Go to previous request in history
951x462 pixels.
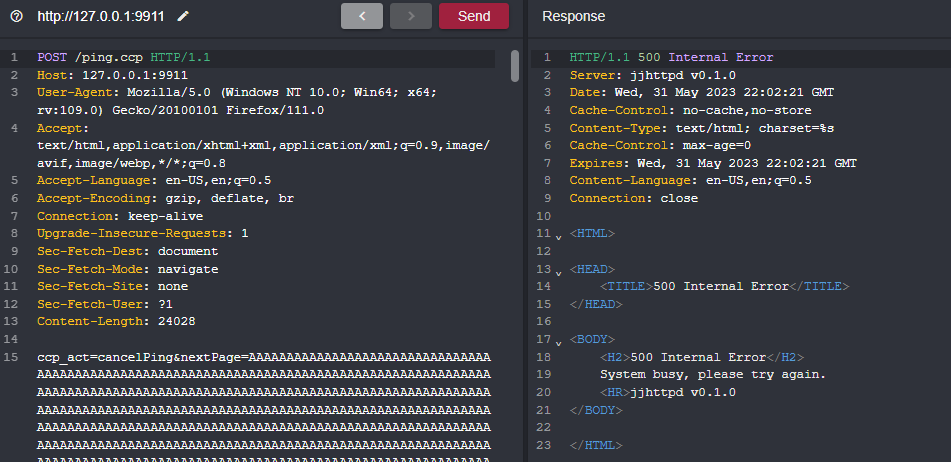pyautogui.click(x=362, y=16)
